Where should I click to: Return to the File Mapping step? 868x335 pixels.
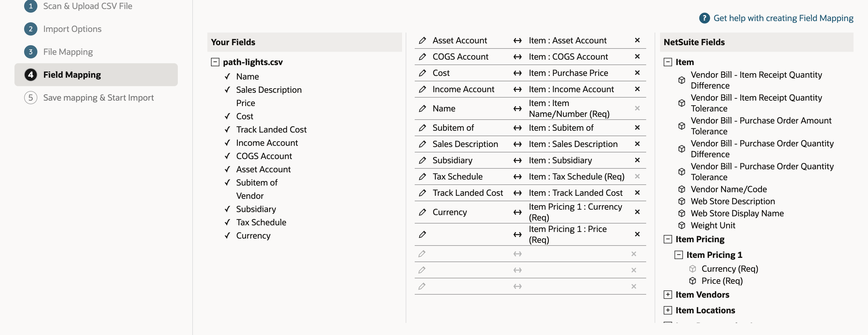pyautogui.click(x=68, y=52)
